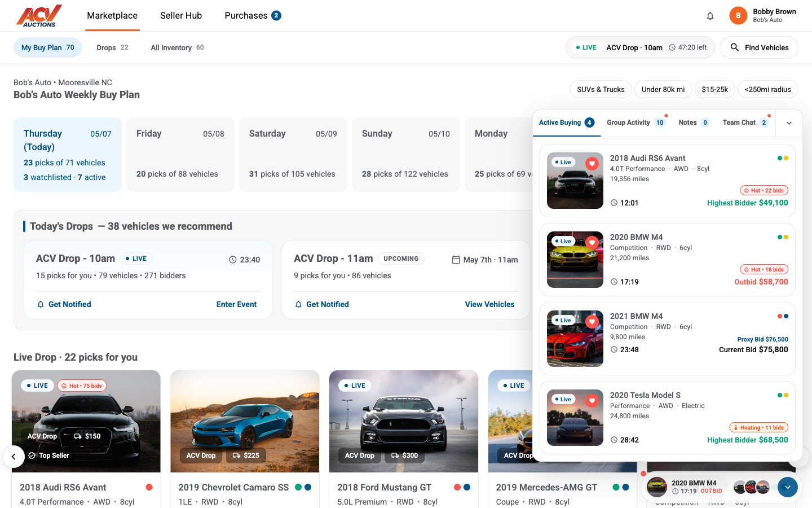
Task: Click transport fee $225 badge on Camaro card
Action: click(x=246, y=456)
